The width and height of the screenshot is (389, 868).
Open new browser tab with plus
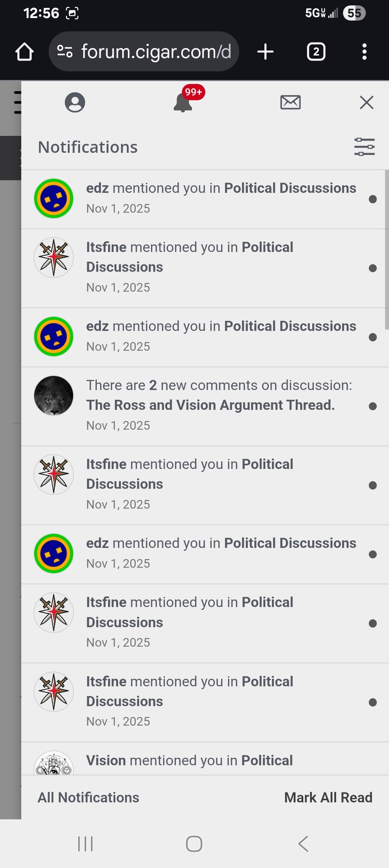pyautogui.click(x=265, y=52)
